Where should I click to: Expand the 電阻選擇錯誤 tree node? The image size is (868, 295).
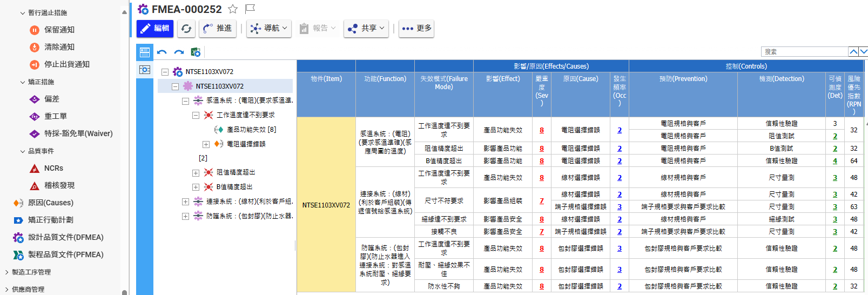[206, 144]
